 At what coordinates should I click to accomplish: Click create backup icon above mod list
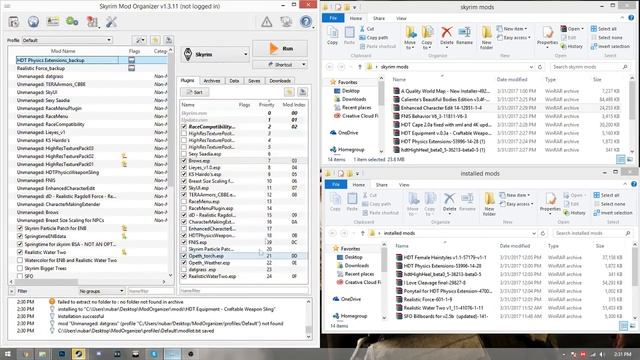pyautogui.click(x=168, y=40)
